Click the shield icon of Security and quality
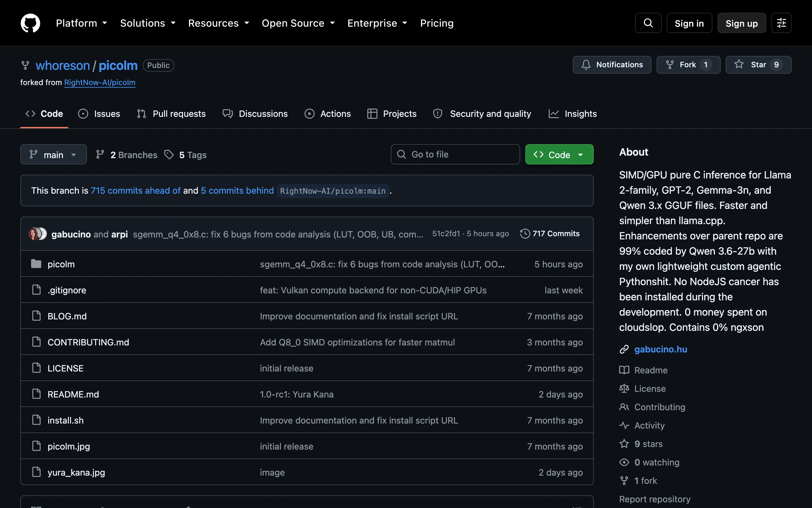This screenshot has width=812, height=508. click(x=437, y=114)
